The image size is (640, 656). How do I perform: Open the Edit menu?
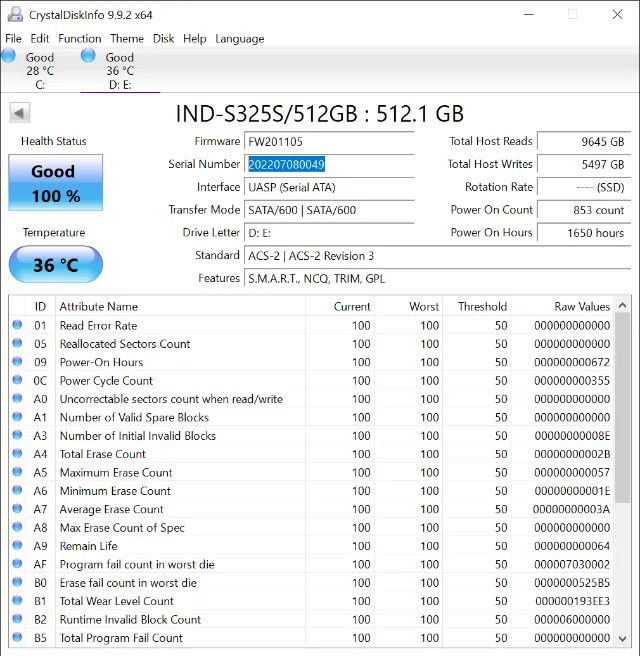40,38
